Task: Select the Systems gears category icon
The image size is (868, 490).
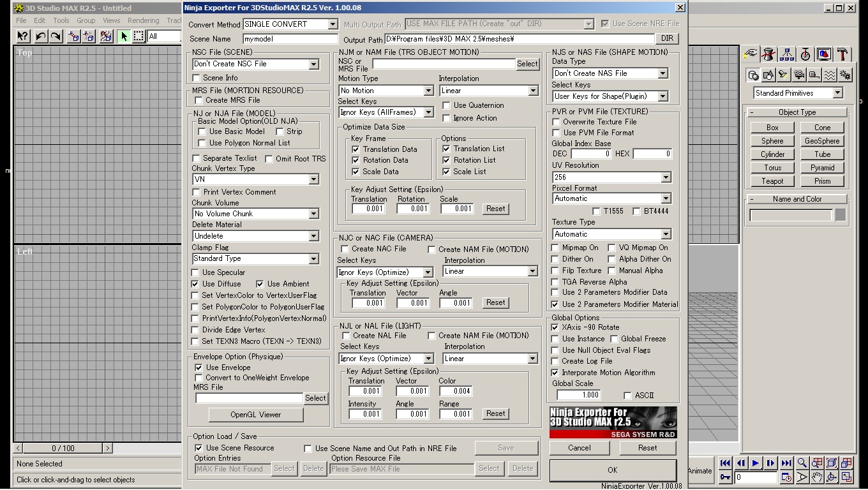Action: point(845,75)
